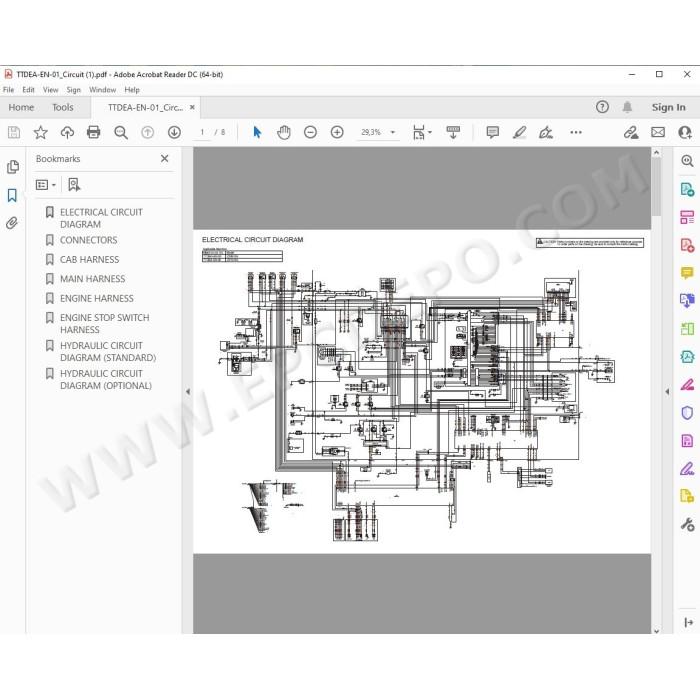This screenshot has height=700, width=700.
Task: Open the View menu
Action: tap(50, 90)
